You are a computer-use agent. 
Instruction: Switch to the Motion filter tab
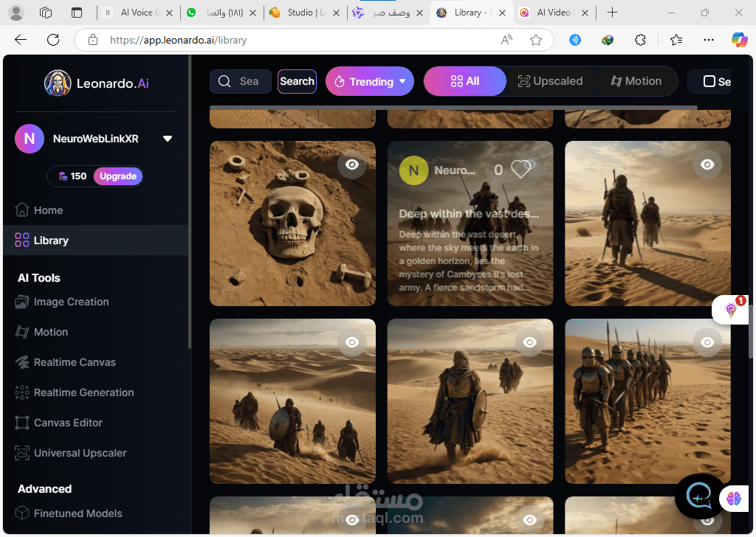tap(636, 81)
